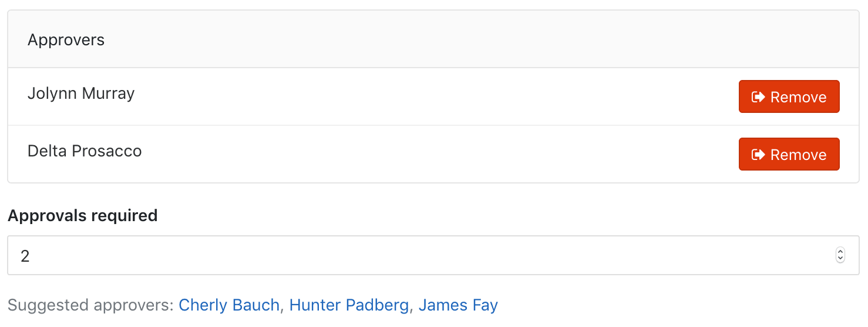Click the Suggested approvers label text

91,305
